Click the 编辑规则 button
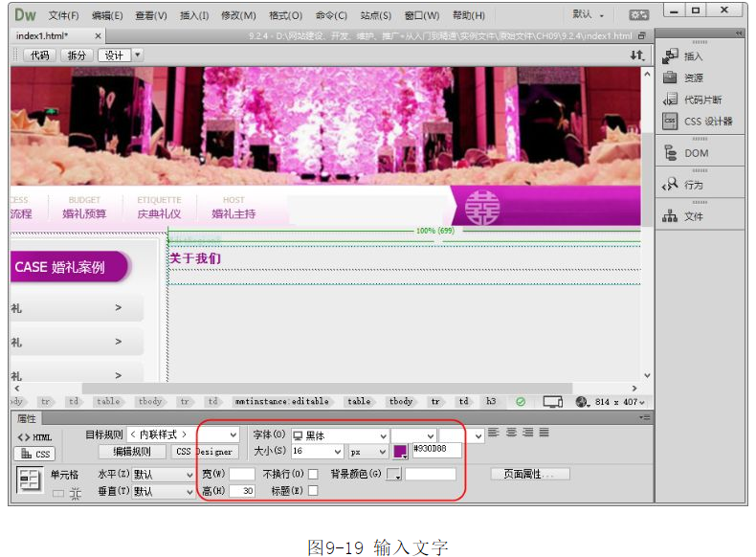Viewport: 756px width, 557px height. pyautogui.click(x=132, y=452)
